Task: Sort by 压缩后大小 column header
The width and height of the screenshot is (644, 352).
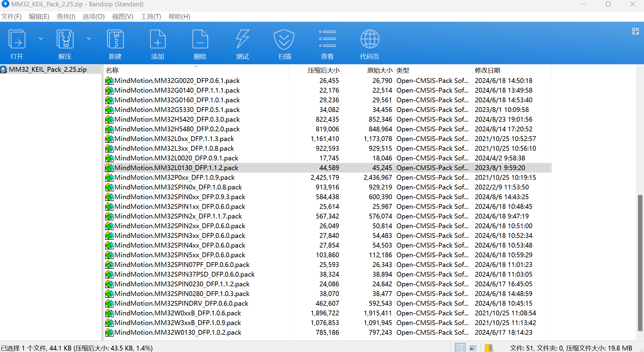Action: [x=323, y=70]
